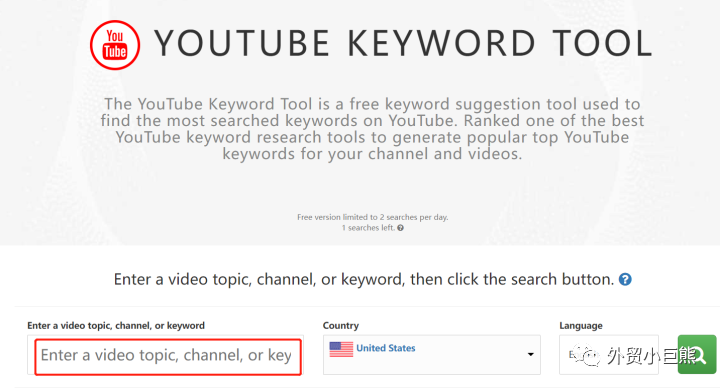The image size is (720, 388).
Task: Click the small help icon after 'searches left'
Action: 400,228
